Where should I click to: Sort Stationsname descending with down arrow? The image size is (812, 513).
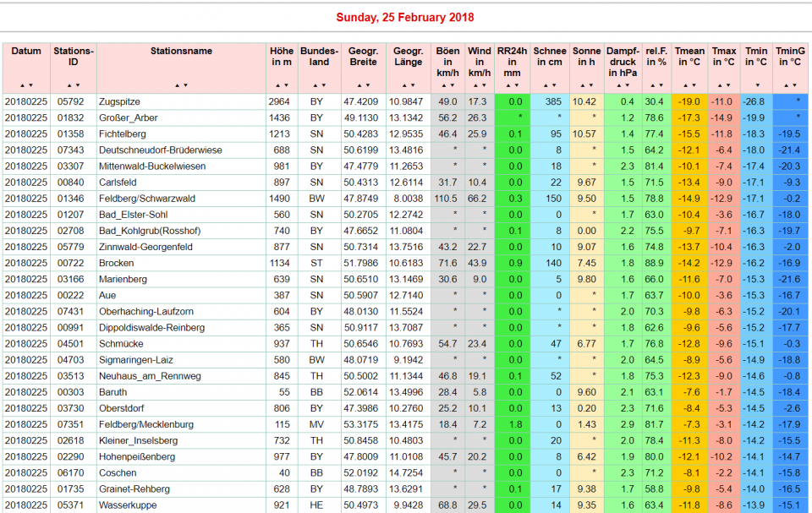(185, 85)
